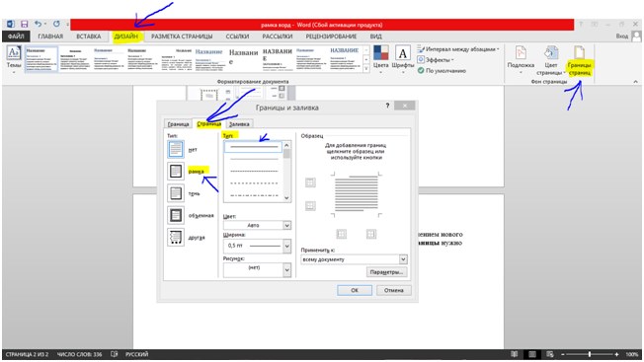
Task: Switch to the Заливка tab
Action: (239, 124)
